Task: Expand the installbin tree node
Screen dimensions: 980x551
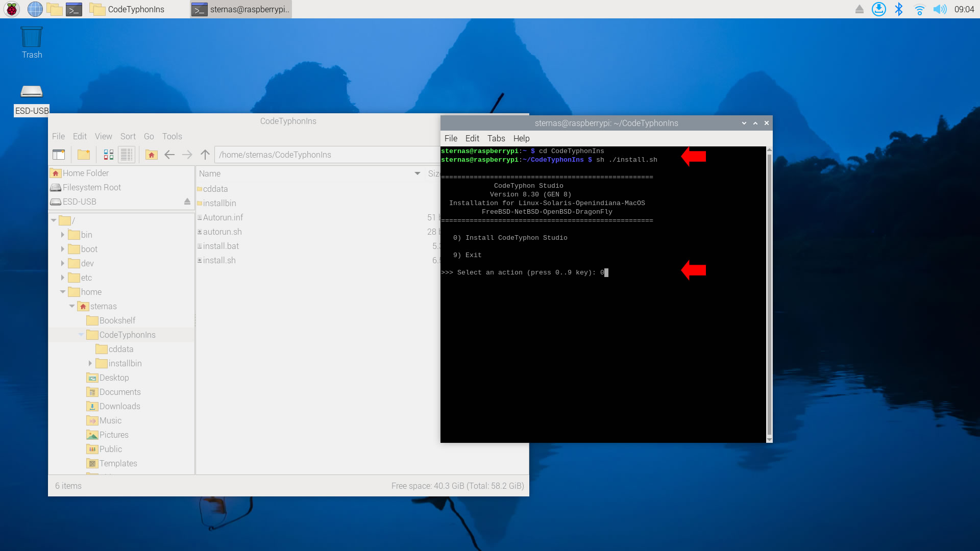Action: 90,363
